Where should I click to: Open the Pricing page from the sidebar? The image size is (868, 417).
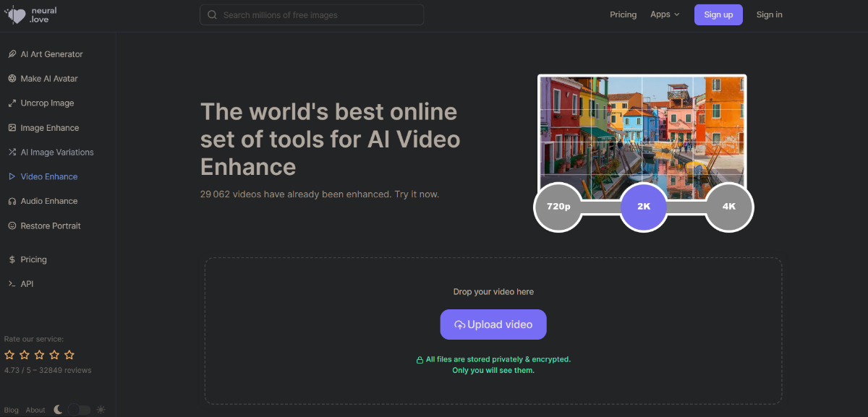point(33,259)
